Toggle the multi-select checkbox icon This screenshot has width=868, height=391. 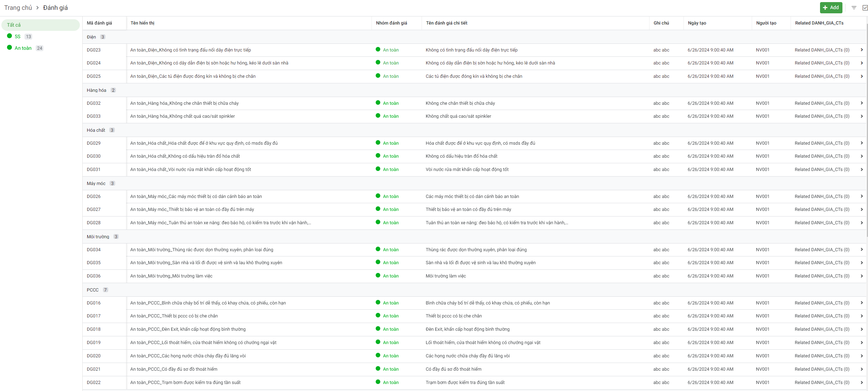[865, 8]
